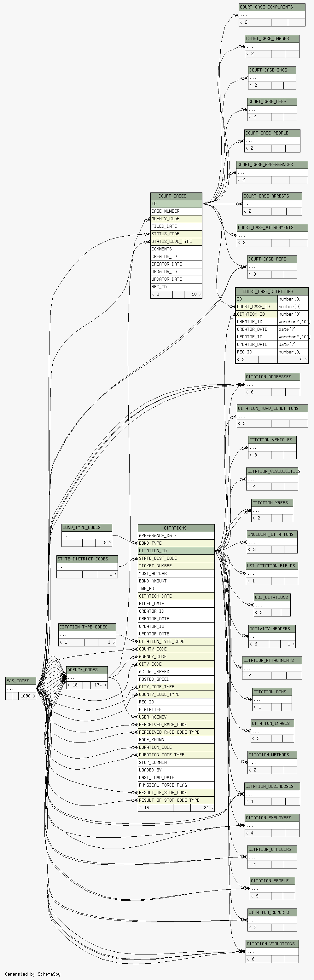
Task: Select the CASE_NUMBER column in COURT_CASES
Action: (x=176, y=211)
